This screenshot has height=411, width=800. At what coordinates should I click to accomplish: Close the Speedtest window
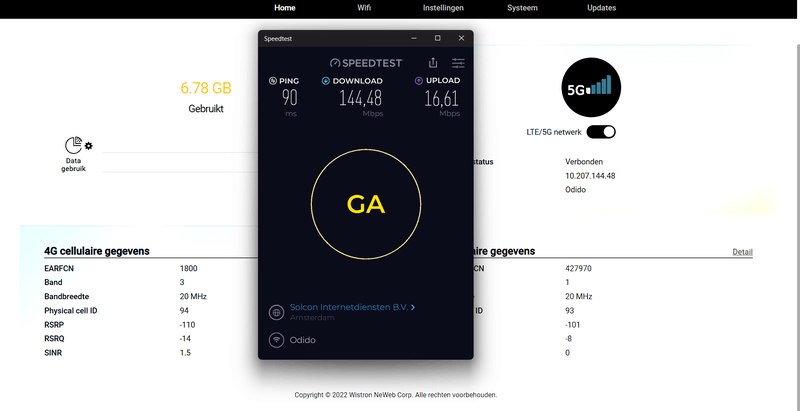tap(461, 38)
